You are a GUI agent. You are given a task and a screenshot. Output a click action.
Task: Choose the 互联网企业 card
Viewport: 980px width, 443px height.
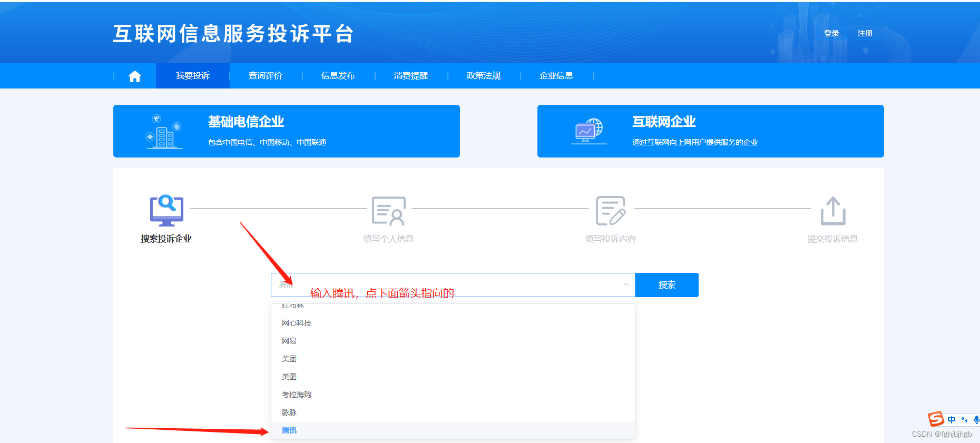711,131
